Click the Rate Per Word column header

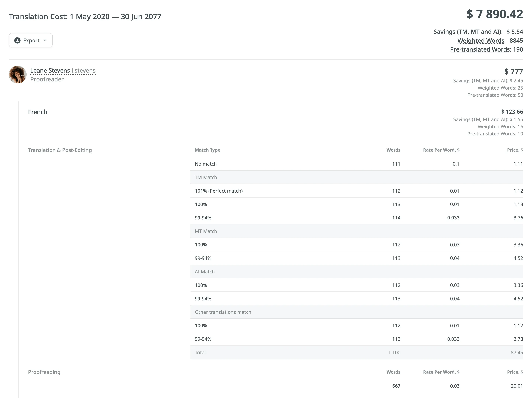point(441,150)
